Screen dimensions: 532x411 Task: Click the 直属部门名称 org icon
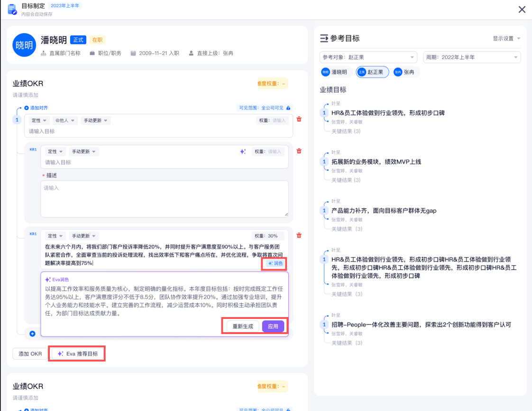pyautogui.click(x=44, y=53)
